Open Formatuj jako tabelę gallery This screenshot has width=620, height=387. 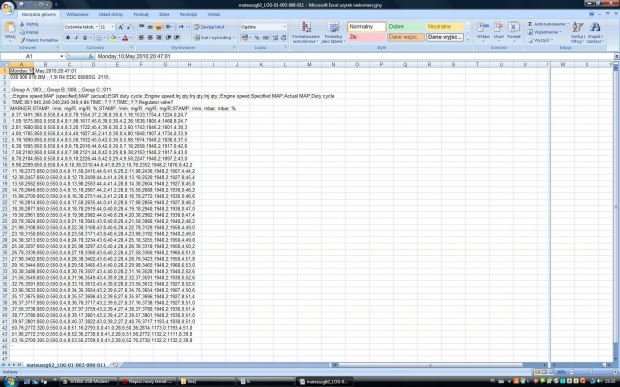tap(333, 32)
